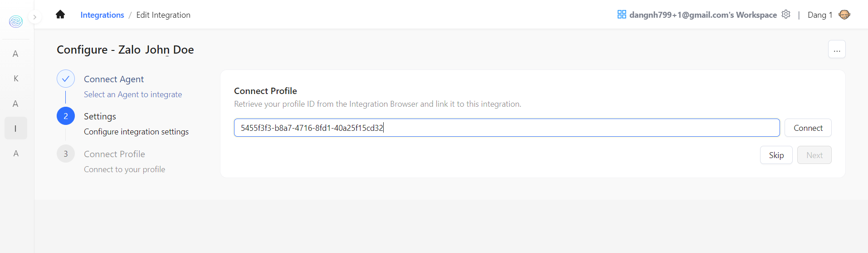Image resolution: width=868 pixels, height=253 pixels.
Task: Click the Connect button
Action: coord(808,128)
